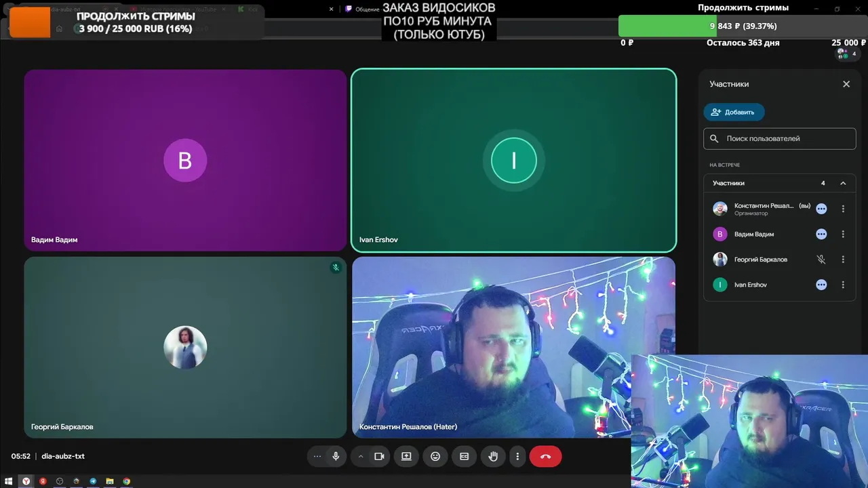Open Telegram from the taskbar
The image size is (868, 488).
(93, 481)
